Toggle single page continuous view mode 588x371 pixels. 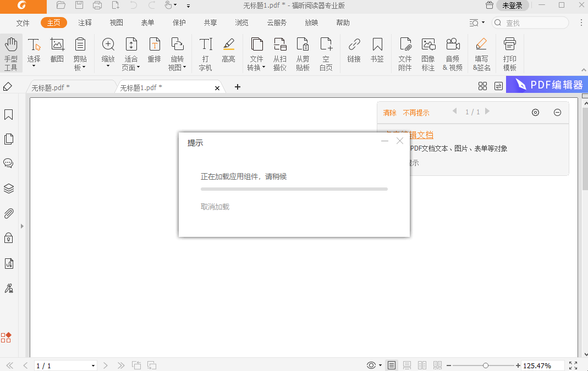[407, 366]
